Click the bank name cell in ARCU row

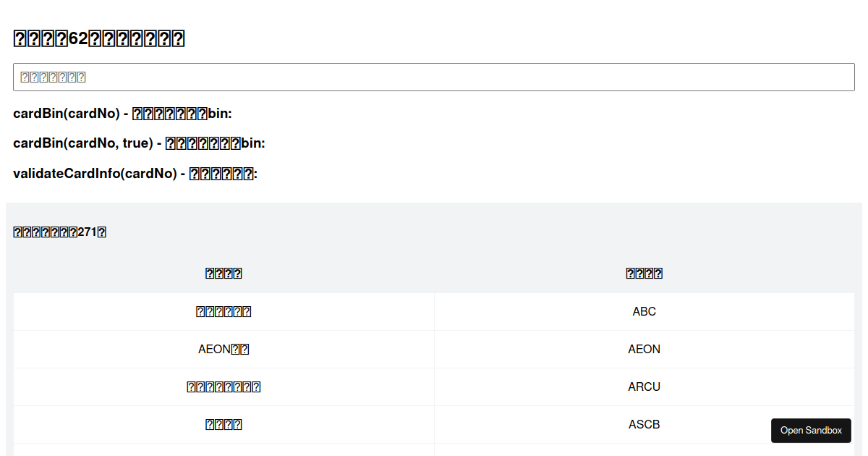pos(224,387)
